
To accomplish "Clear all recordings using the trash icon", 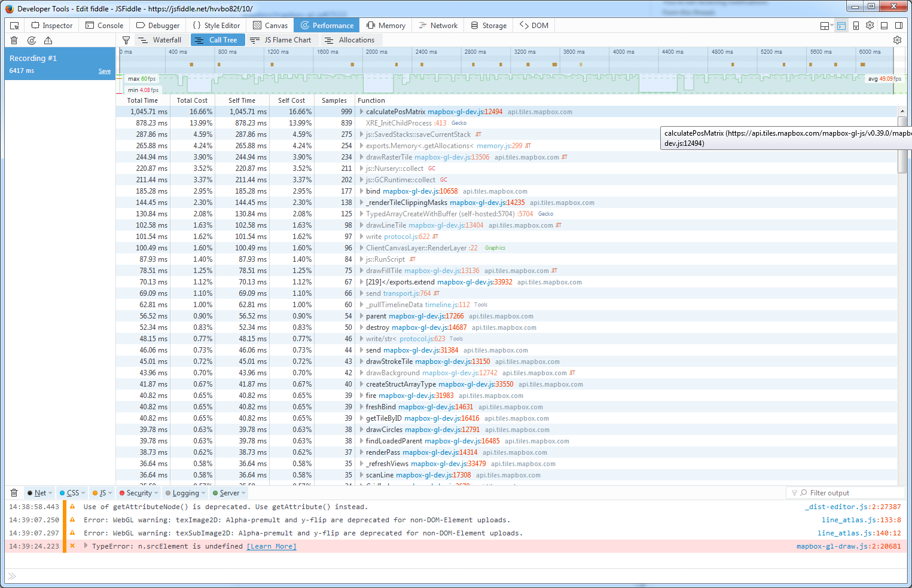I will pyautogui.click(x=14, y=40).
